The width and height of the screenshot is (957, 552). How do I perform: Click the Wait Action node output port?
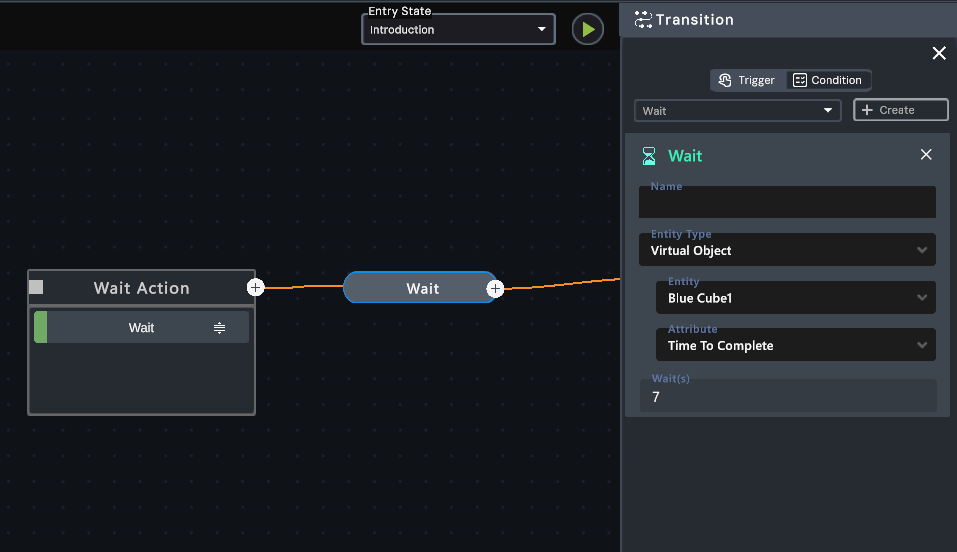coord(256,288)
